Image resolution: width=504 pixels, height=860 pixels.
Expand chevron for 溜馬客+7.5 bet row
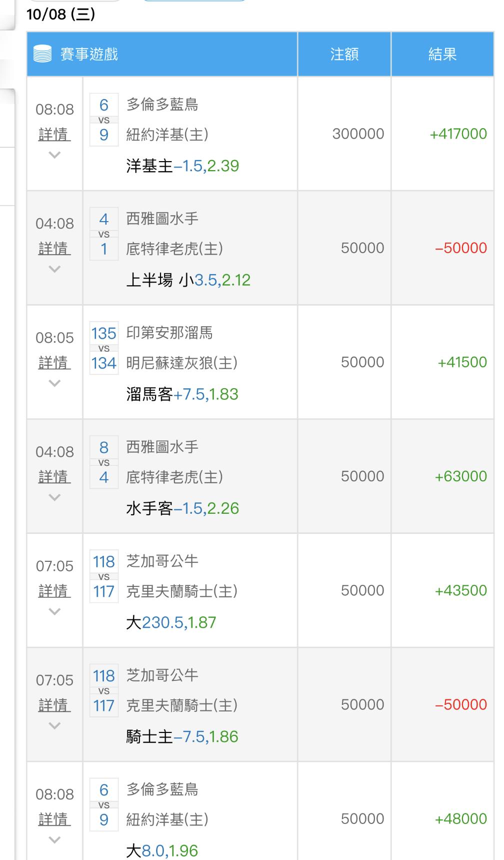[x=54, y=383]
